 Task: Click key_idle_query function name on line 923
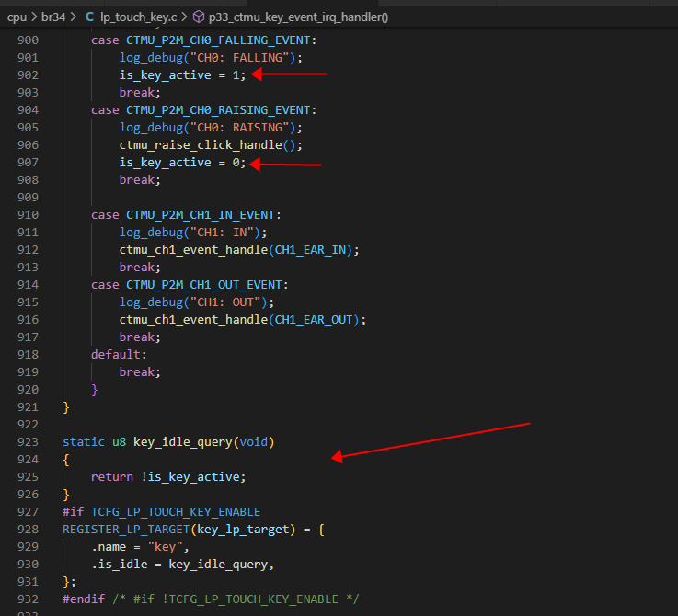(183, 442)
